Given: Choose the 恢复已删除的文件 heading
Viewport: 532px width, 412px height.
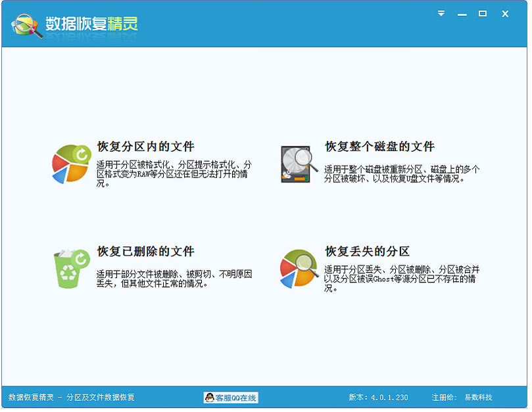Looking at the screenshot, I should click(145, 252).
